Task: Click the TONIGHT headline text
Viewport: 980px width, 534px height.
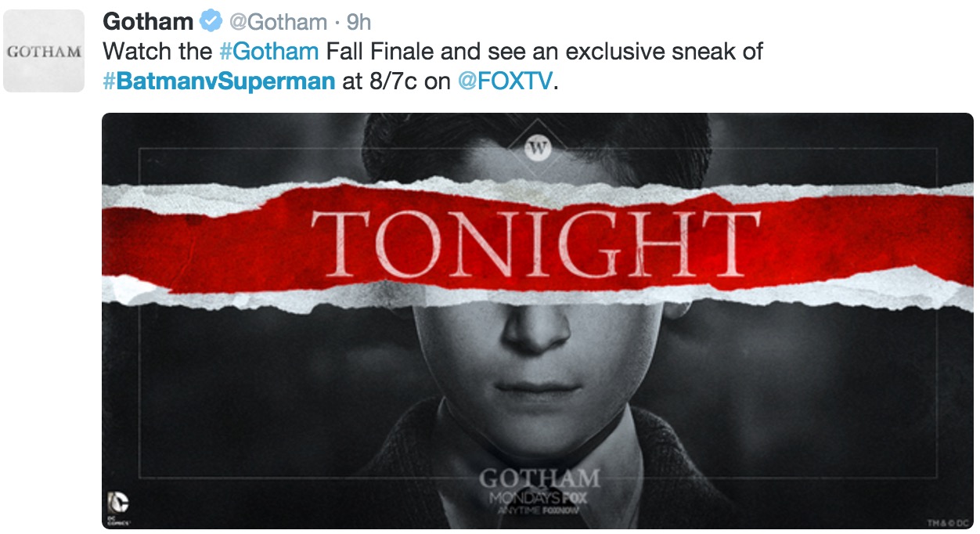Action: coord(535,244)
